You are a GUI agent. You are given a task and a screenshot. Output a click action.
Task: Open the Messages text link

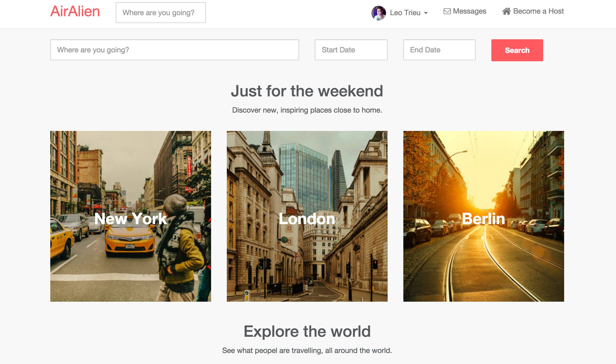(469, 11)
